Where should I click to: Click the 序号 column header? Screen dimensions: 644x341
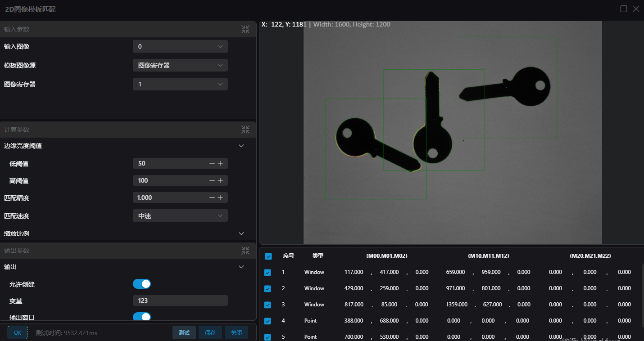pyautogui.click(x=289, y=256)
